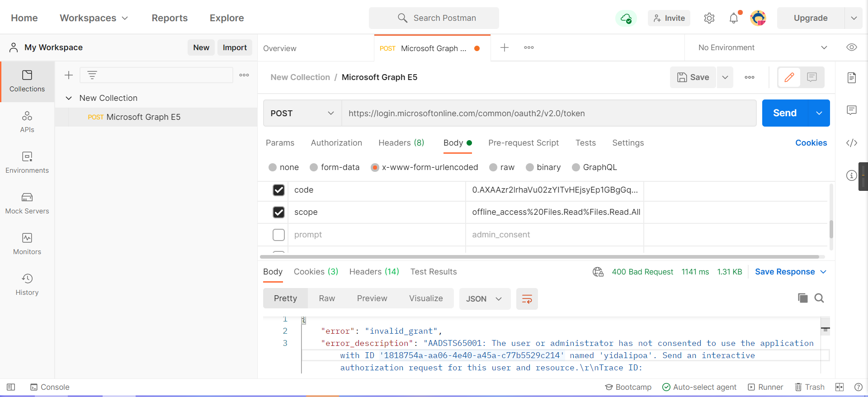This screenshot has width=868, height=397.
Task: Select the binary body type
Action: 530,167
